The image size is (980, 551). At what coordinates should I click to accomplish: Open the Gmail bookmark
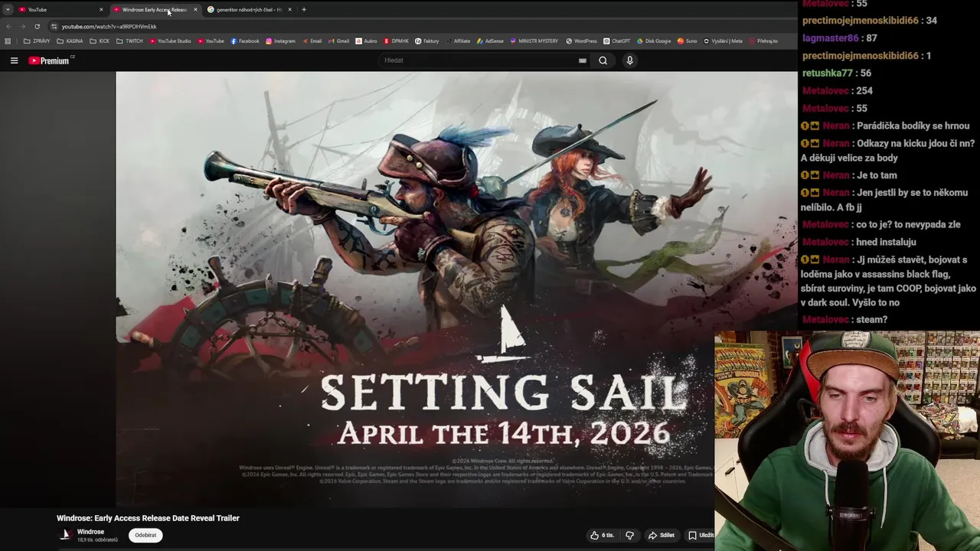339,41
